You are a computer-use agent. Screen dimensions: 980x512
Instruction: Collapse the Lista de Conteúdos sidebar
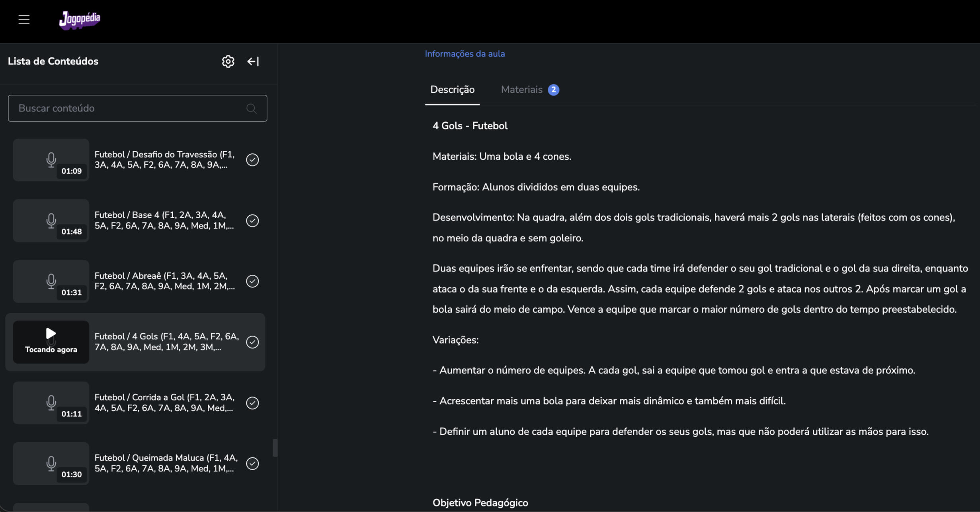coord(253,61)
